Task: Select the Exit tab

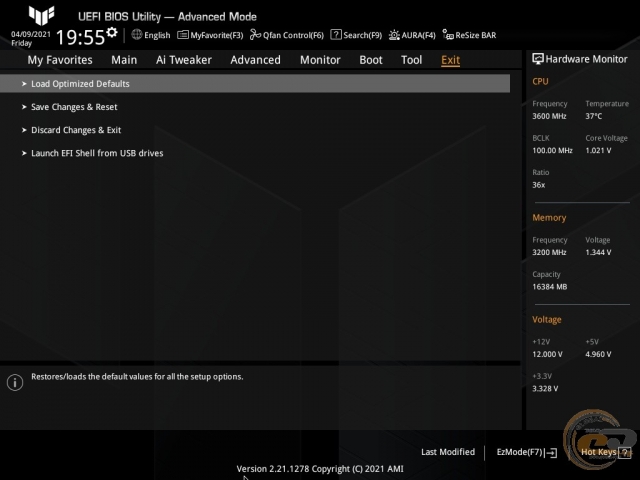Action: (x=451, y=60)
